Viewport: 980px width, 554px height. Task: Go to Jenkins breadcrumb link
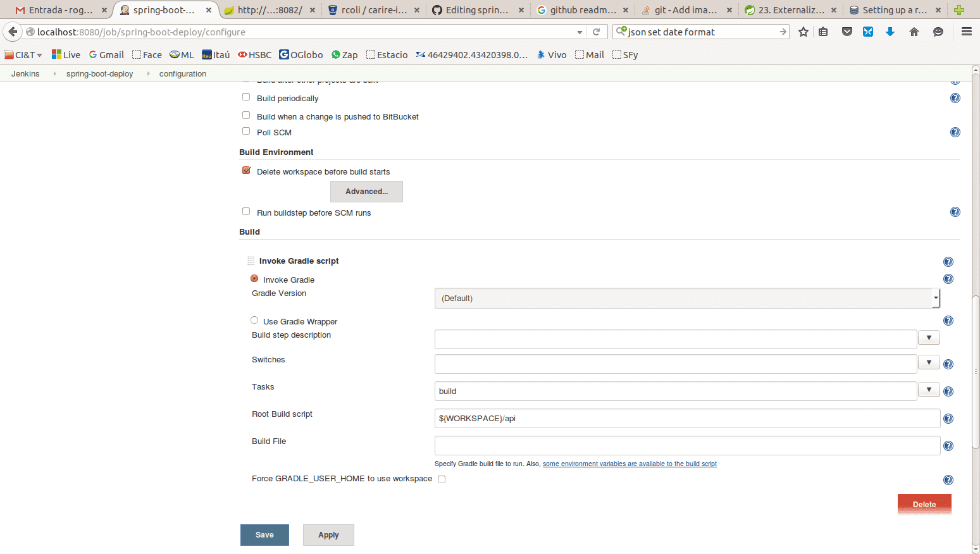(x=25, y=74)
